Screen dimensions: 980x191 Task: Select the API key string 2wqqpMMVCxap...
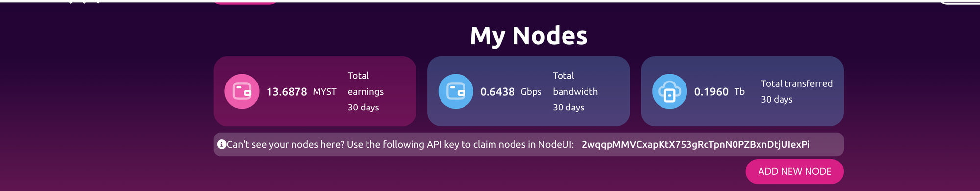[695, 144]
